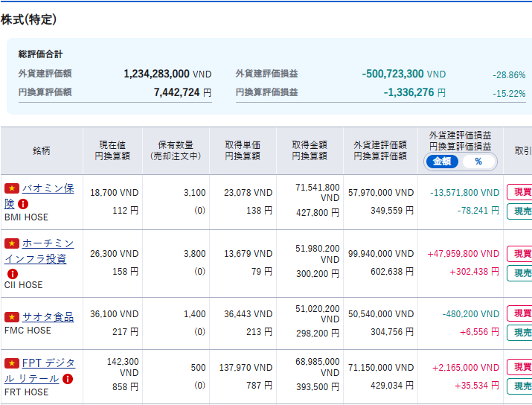The width and height of the screenshot is (532, 405).
Task: Click the Vietnam flag icon beside ホーチミンインフラ投資
Action: 11,243
